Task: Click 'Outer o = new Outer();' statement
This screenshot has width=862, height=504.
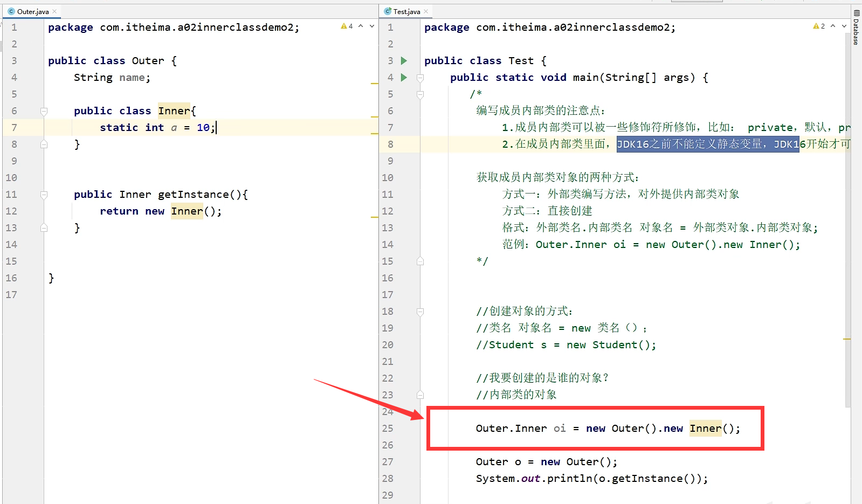Action: coord(547,462)
